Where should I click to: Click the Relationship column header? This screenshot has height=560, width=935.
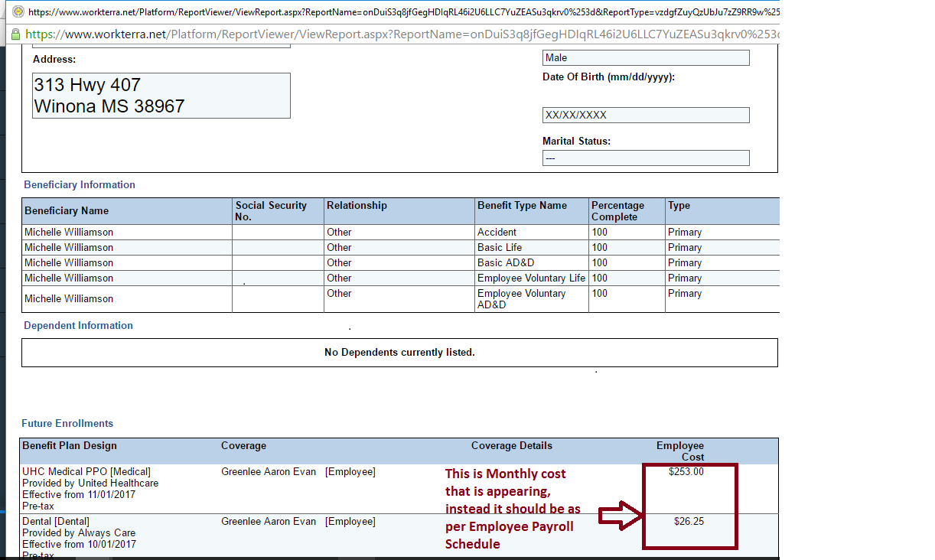357,206
